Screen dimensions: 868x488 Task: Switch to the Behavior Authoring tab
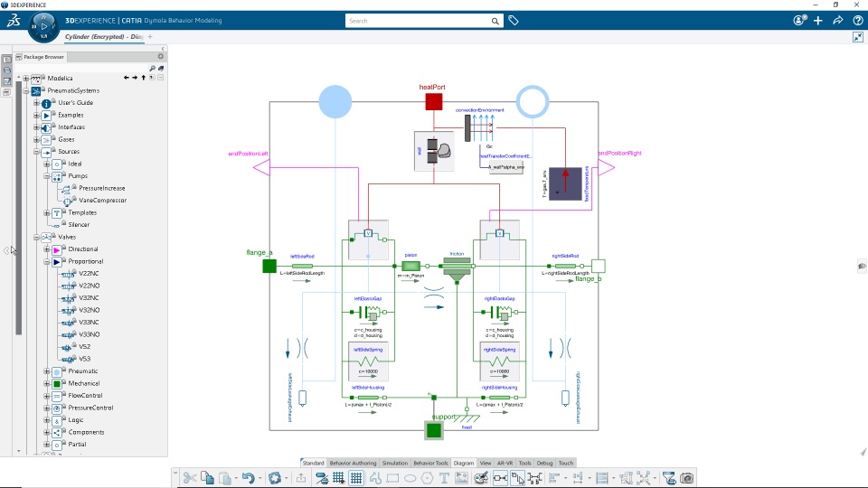tap(353, 463)
